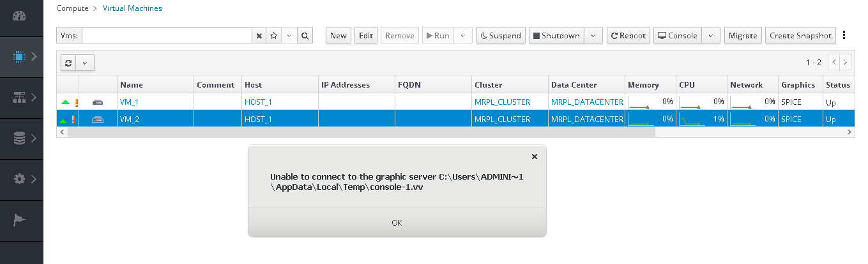The image size is (868, 264).
Task: Click OK in the error dialog
Action: coord(397,222)
